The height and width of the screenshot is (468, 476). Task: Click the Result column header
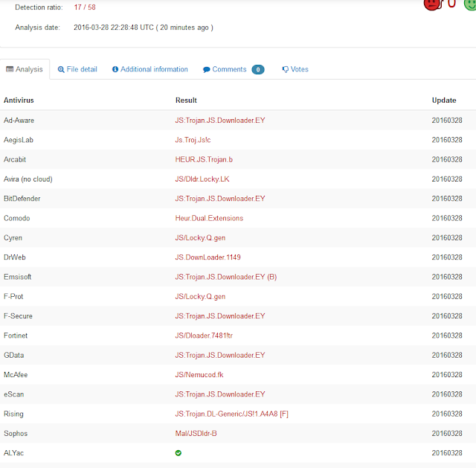point(186,100)
